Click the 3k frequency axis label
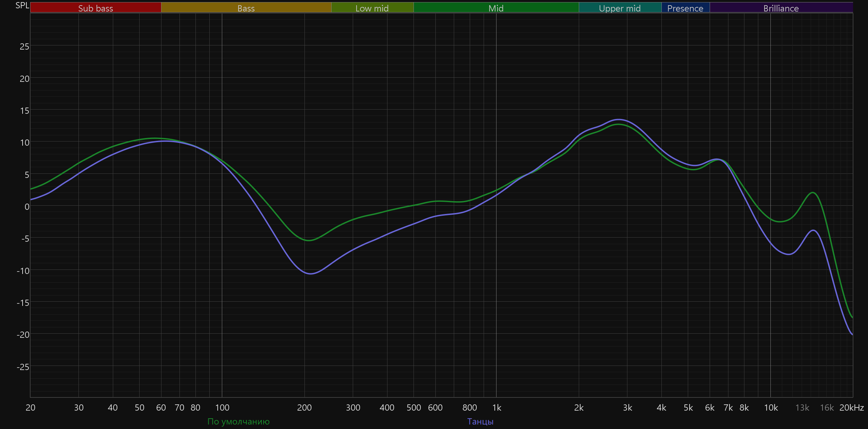This screenshot has height=429, width=868. (627, 407)
